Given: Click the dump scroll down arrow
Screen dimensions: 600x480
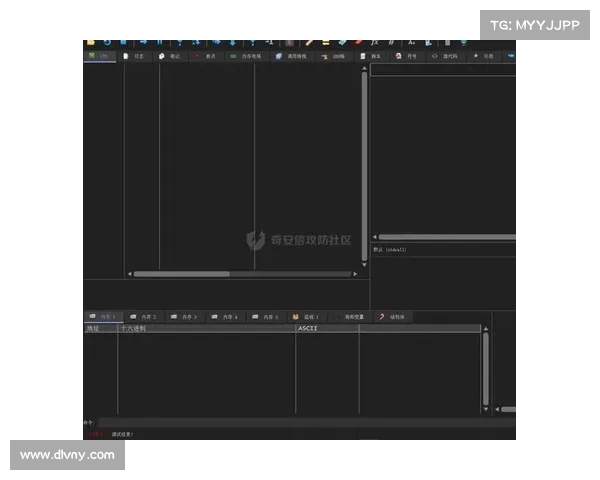Looking at the screenshot, I should coord(486,409).
